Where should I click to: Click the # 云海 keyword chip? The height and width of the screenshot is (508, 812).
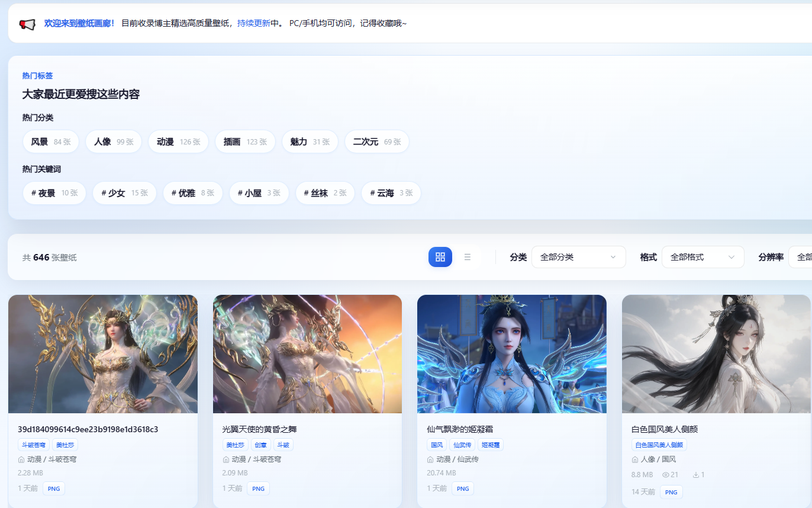click(391, 193)
